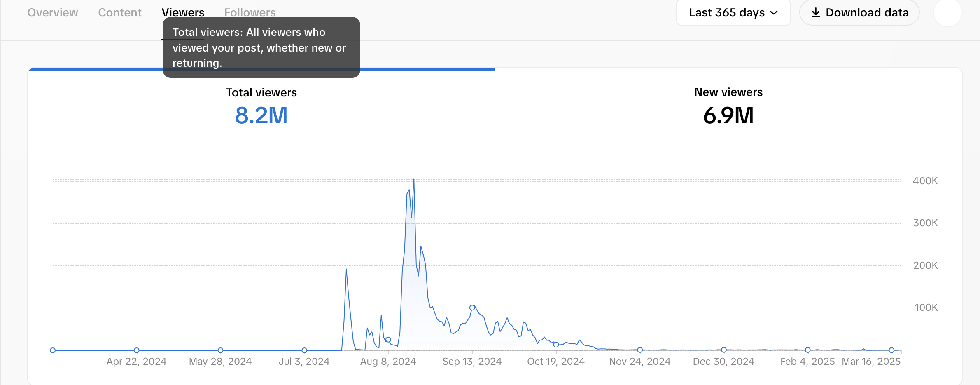Select the Mar 16, 2025 chart marker
This screenshot has width=980, height=385.
[891, 350]
